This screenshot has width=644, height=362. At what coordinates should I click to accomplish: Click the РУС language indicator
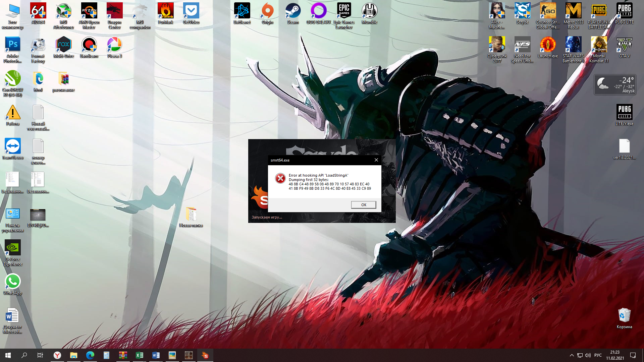[x=598, y=355]
